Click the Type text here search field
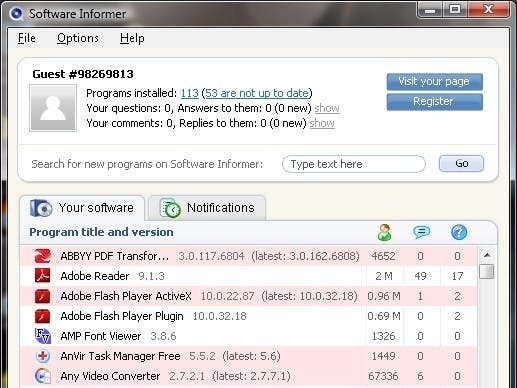 tap(354, 164)
